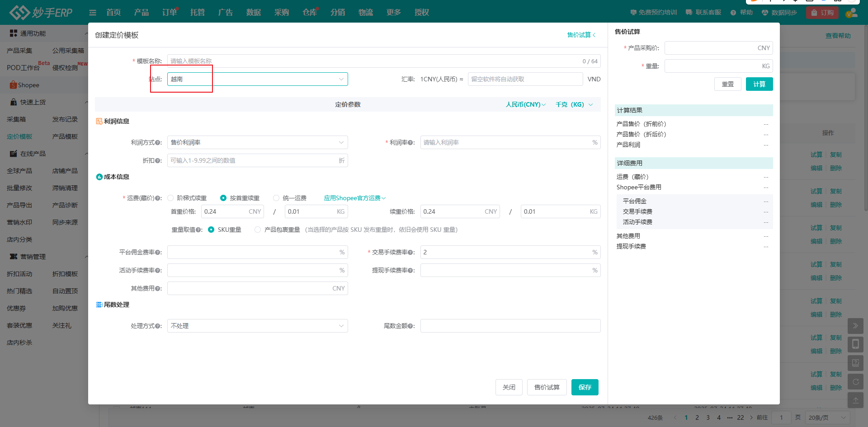This screenshot has height=427, width=868.
Task: Click the help icon next to 平台佣金费率
Action: (158, 253)
